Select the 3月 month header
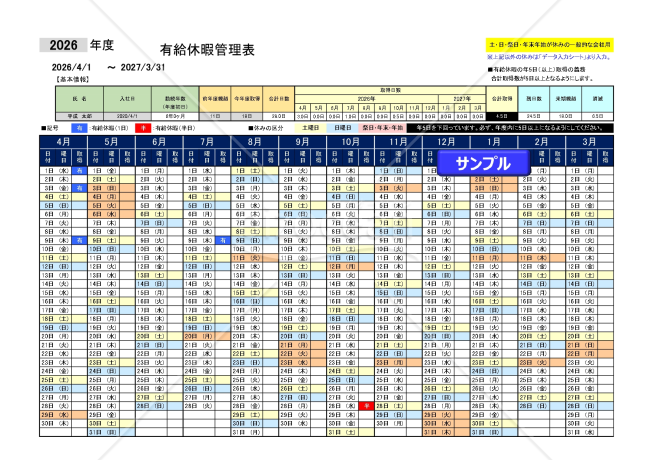The width and height of the screenshot is (650, 460). 589,142
